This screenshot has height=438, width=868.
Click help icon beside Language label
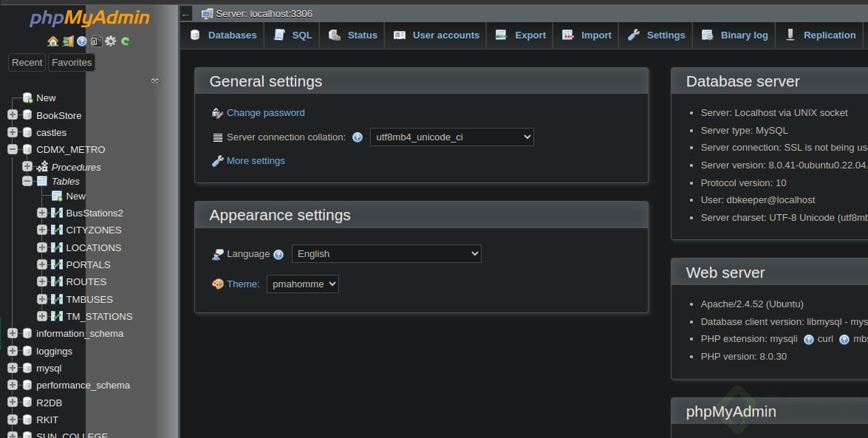tap(278, 254)
